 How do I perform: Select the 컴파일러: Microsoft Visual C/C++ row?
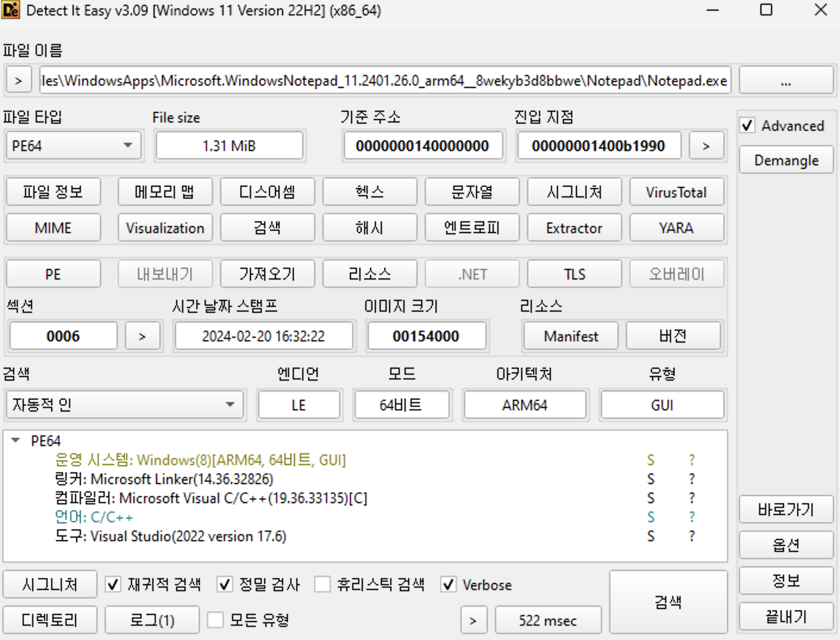click(x=365, y=498)
